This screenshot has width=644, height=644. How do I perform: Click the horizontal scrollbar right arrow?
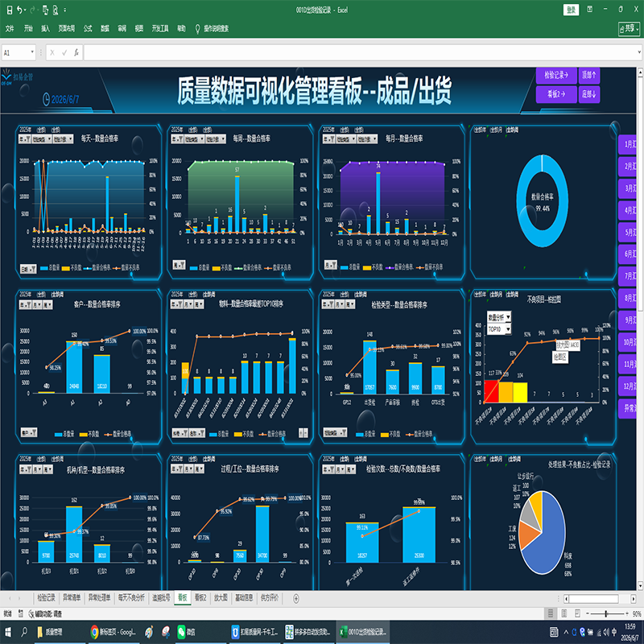633,599
